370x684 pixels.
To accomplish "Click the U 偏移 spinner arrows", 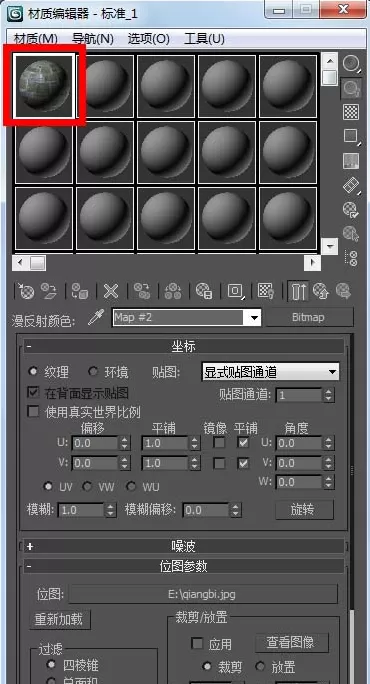I will point(125,443).
